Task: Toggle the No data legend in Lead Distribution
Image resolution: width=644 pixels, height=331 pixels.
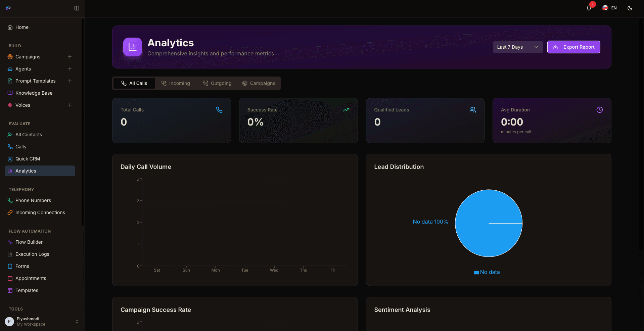Action: tap(487, 272)
